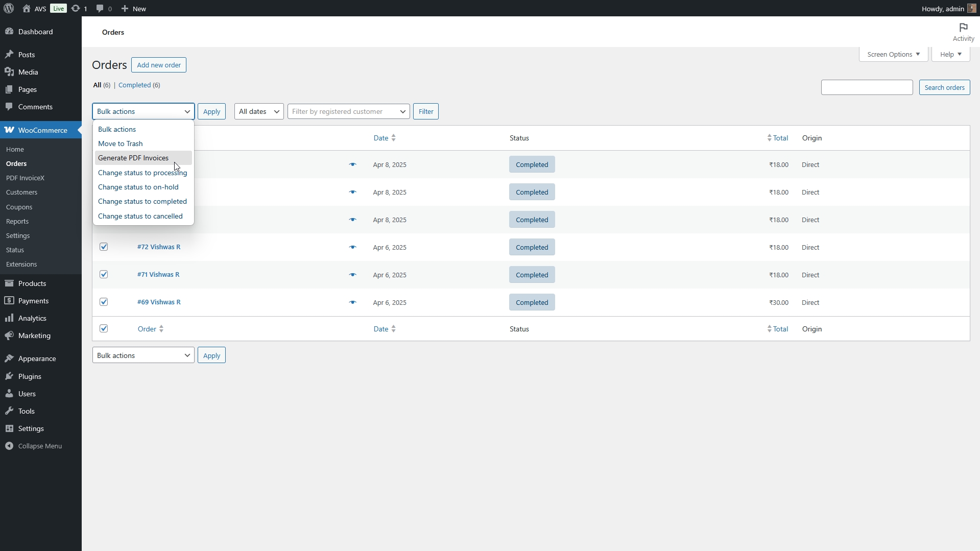Viewport: 980px width, 551px height.
Task: Click the Payments dollar icon
Action: pyautogui.click(x=9, y=301)
